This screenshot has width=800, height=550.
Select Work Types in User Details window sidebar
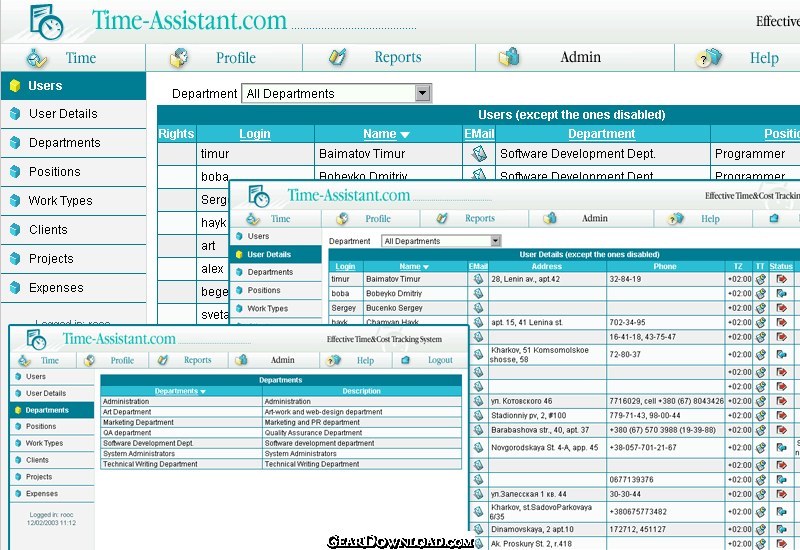tap(276, 309)
